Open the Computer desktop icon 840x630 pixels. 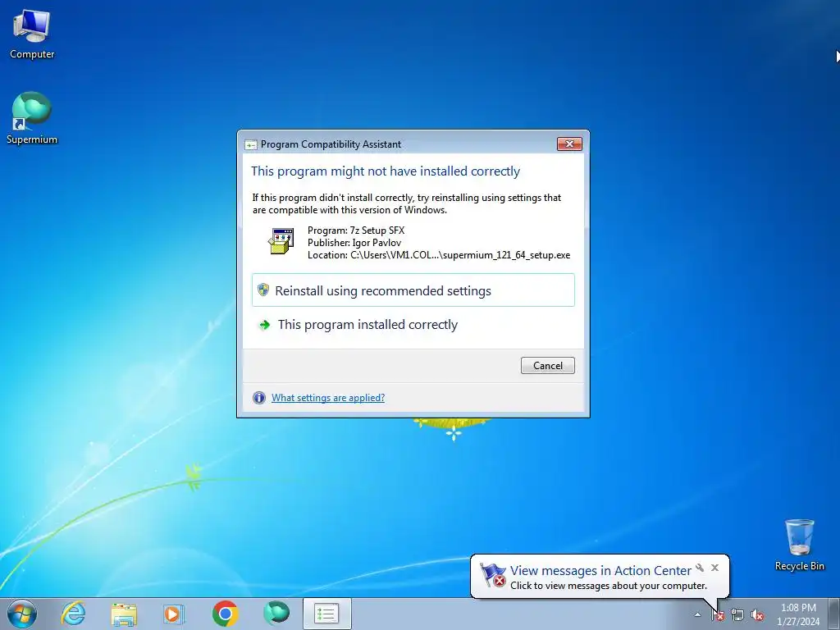32,34
